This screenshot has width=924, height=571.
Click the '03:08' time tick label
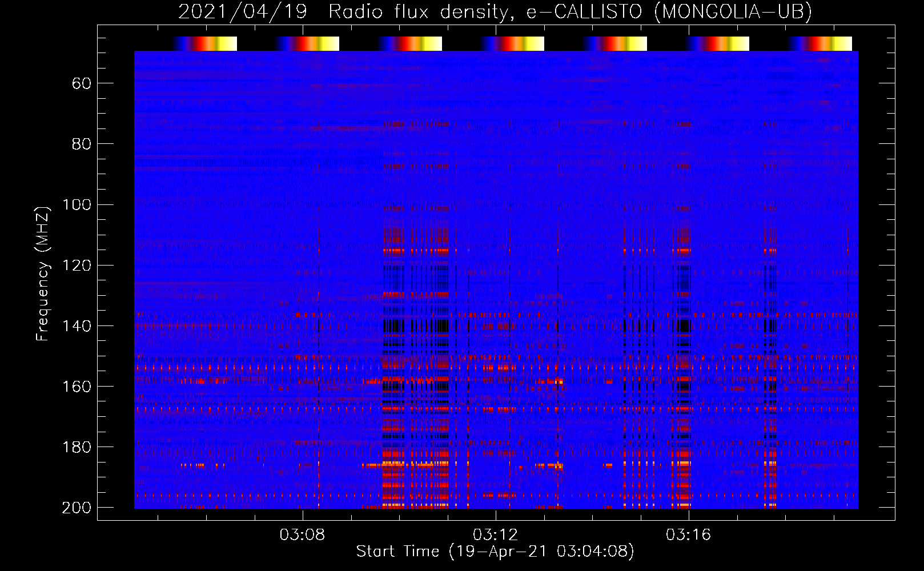(302, 535)
